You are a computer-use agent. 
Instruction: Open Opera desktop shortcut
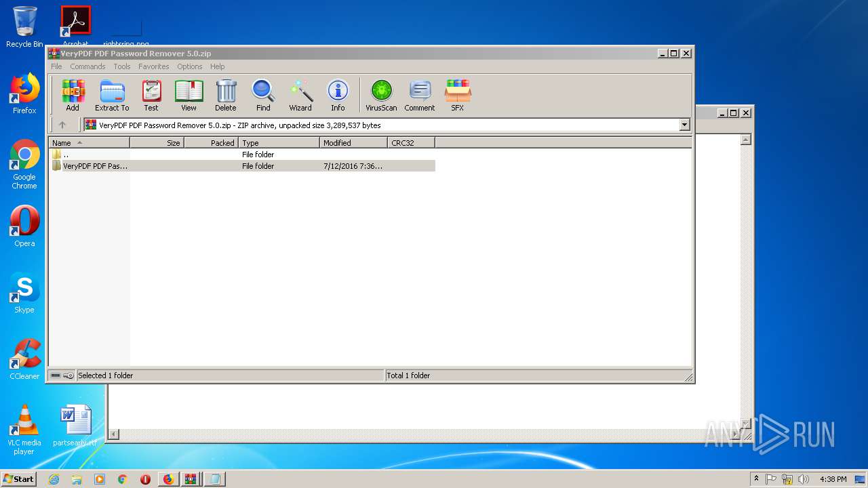pos(24,226)
